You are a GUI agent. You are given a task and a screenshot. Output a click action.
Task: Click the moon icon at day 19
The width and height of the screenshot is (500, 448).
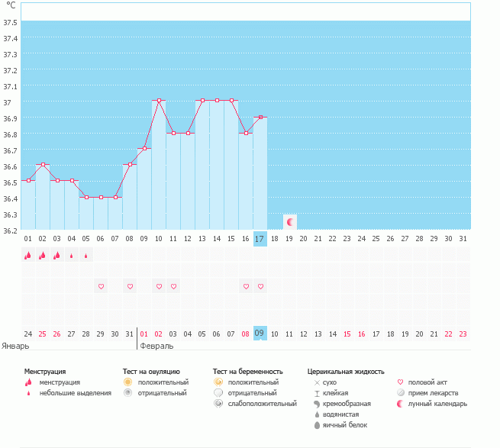click(x=289, y=222)
